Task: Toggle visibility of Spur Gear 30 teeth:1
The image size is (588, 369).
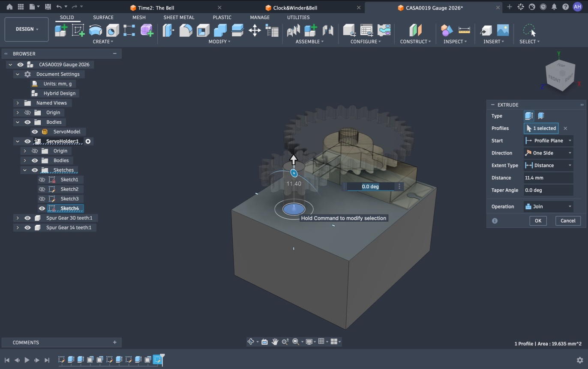Action: pos(27,218)
